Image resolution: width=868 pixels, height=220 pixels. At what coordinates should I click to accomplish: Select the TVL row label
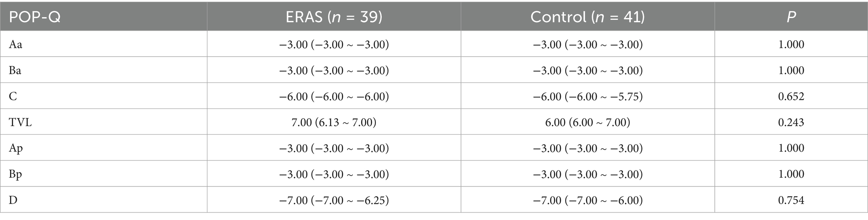pos(20,122)
